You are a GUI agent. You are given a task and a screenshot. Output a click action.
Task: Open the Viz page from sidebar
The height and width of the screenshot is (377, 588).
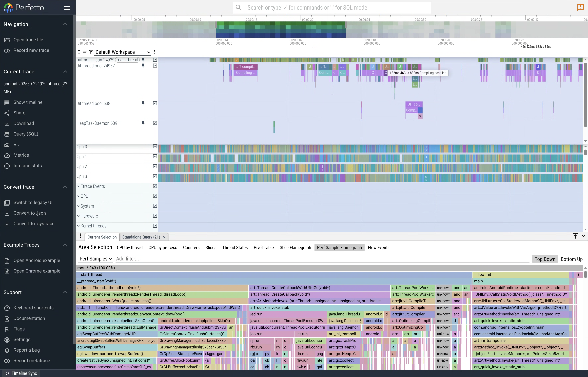tap(16, 144)
